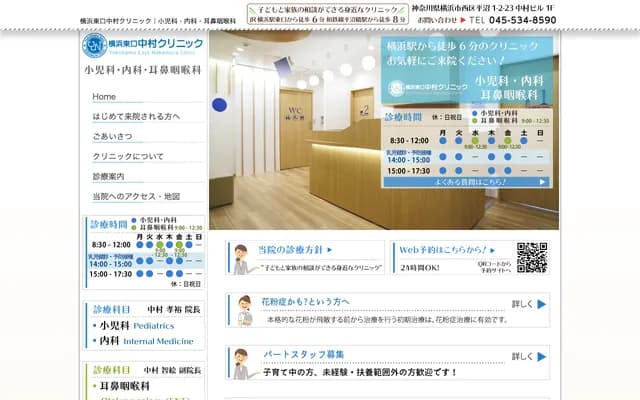Click the phone number 045-534-8590
Viewport: 640px width, 400px height.
pos(522,20)
